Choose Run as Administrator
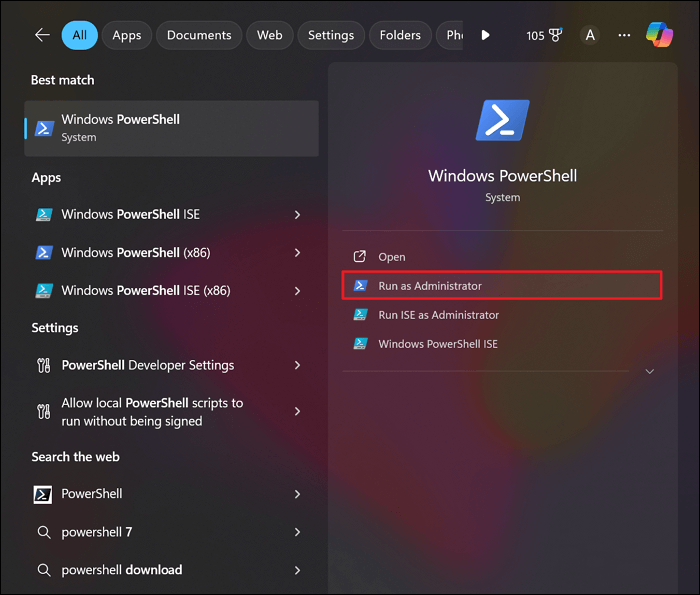The height and width of the screenshot is (595, 700). pyautogui.click(x=430, y=286)
